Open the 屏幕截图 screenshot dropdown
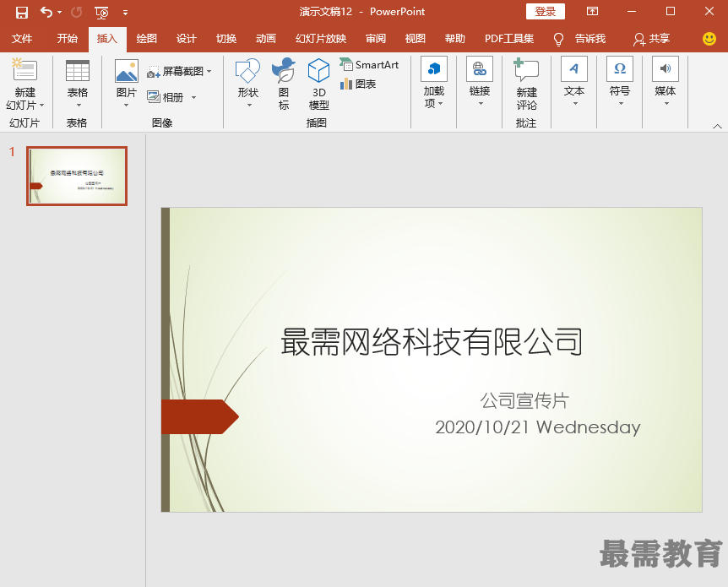 pyautogui.click(x=179, y=72)
